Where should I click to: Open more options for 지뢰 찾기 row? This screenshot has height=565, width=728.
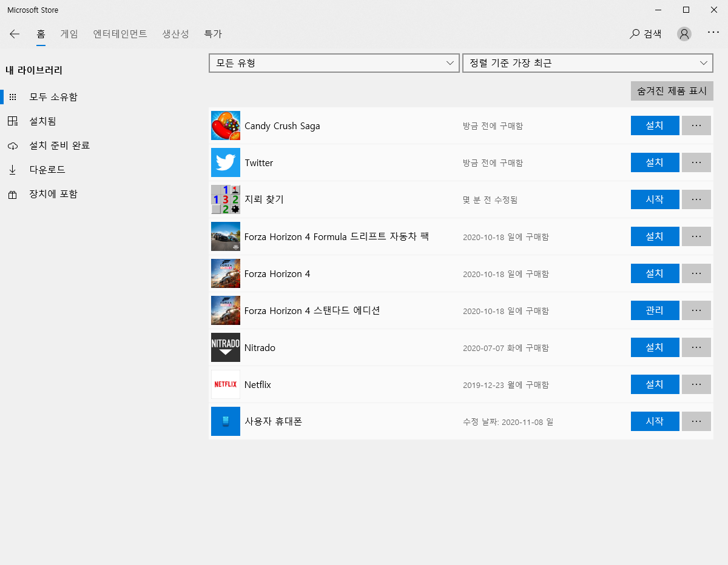(x=696, y=199)
